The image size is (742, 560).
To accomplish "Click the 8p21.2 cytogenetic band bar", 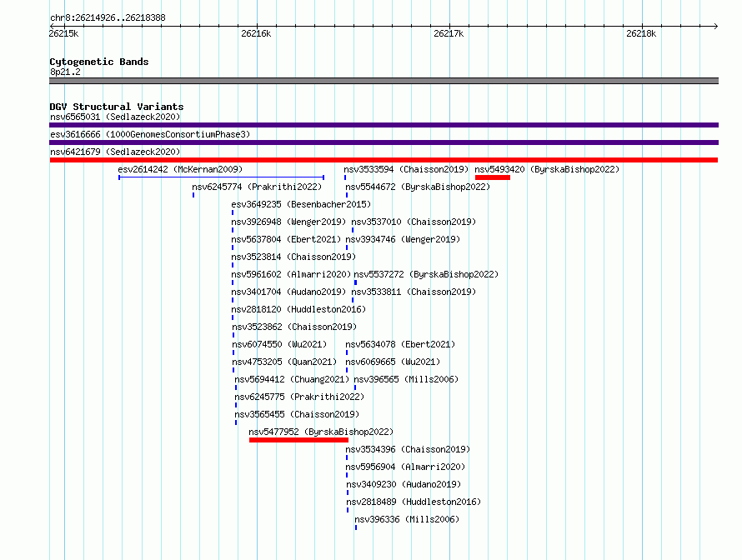I will pos(384,81).
